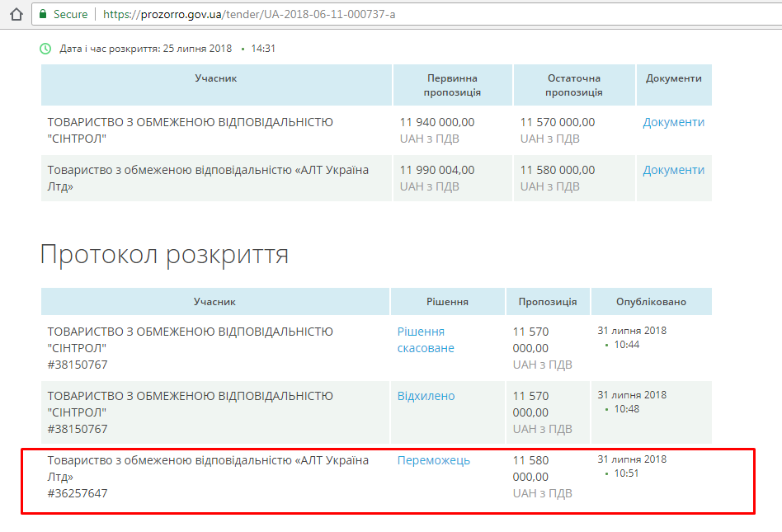
Task: Click published time 10:51
Action: [x=626, y=473]
